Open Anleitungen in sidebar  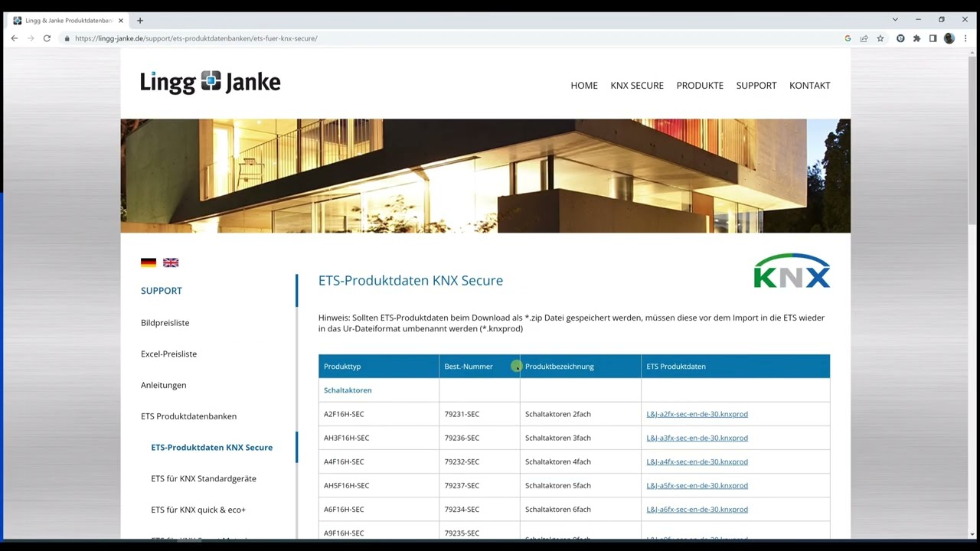pyautogui.click(x=163, y=385)
